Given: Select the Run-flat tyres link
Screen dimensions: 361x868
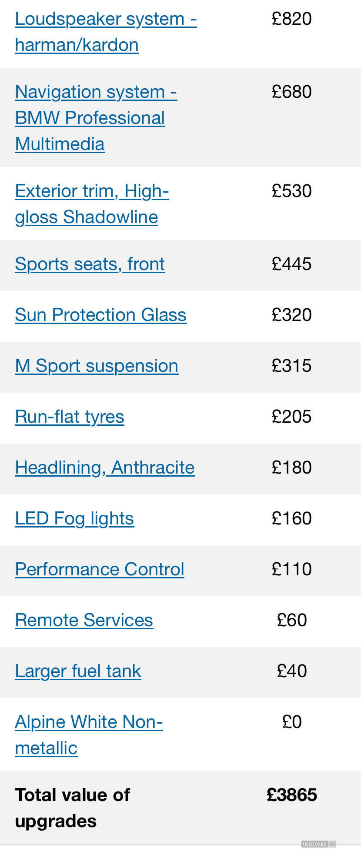Looking at the screenshot, I should (x=70, y=417).
